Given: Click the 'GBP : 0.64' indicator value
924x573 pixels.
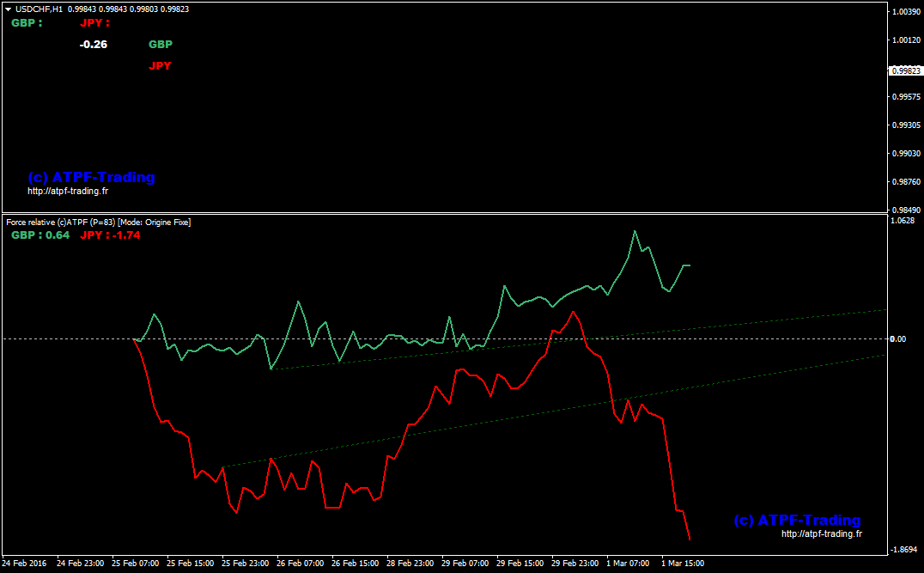Looking at the screenshot, I should click(40, 235).
